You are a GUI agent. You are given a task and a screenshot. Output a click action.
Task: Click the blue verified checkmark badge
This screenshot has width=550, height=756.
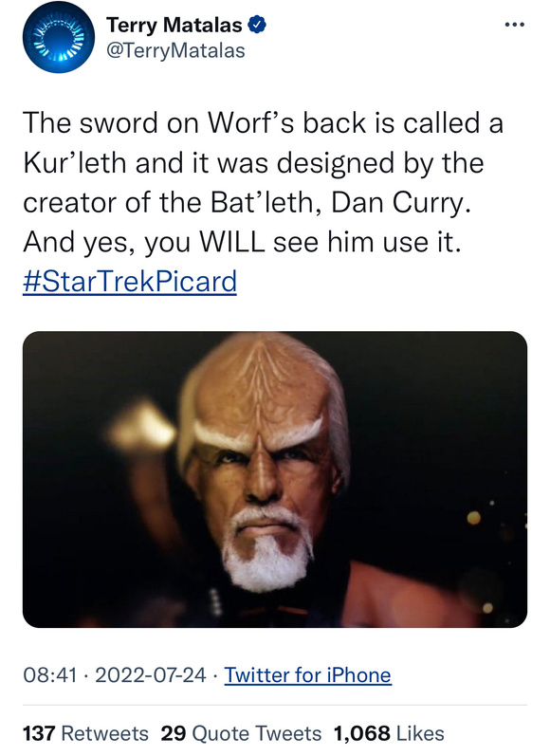(256, 25)
